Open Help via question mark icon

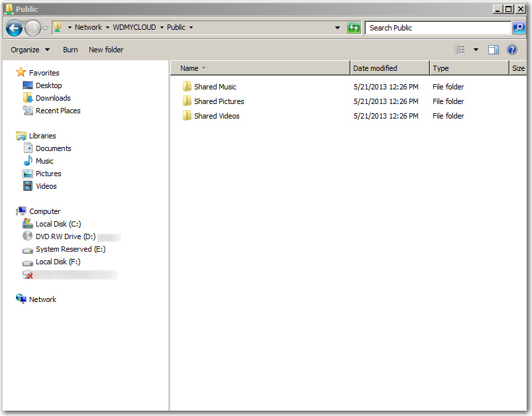pyautogui.click(x=511, y=50)
